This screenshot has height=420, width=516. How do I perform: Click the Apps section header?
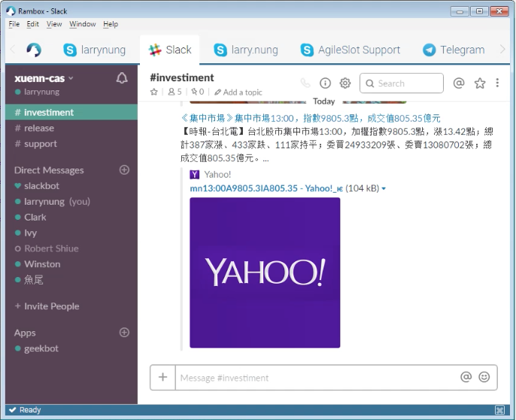click(25, 333)
